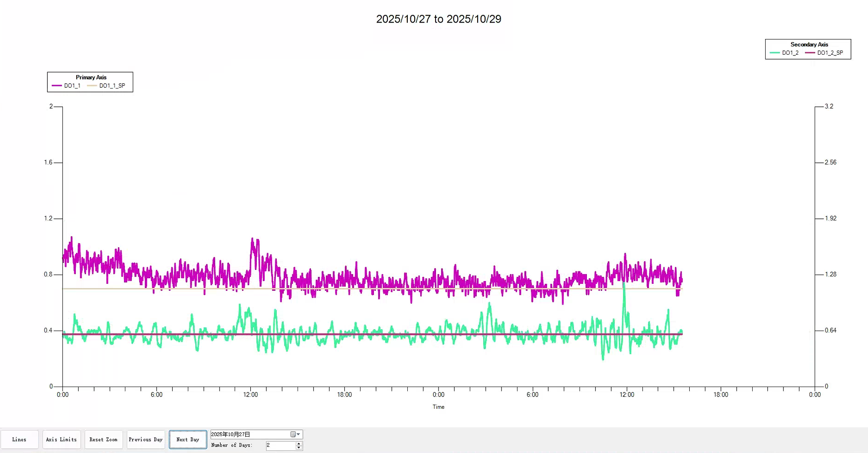Click the Lines button

(x=20, y=440)
